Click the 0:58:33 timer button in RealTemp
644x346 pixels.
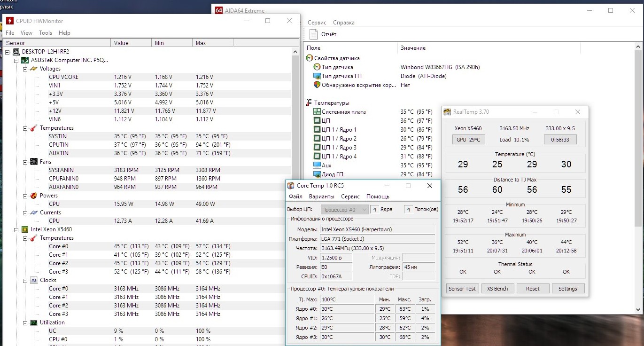coord(560,140)
